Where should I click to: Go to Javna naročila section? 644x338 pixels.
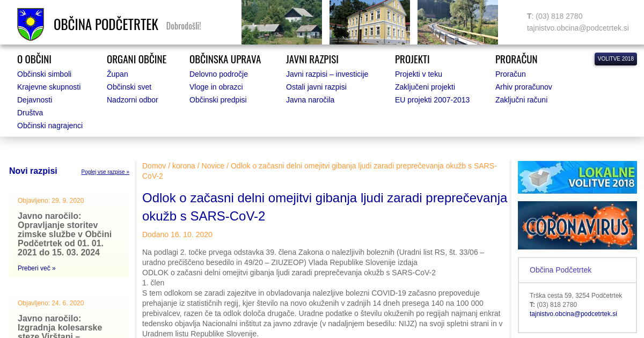[310, 100]
